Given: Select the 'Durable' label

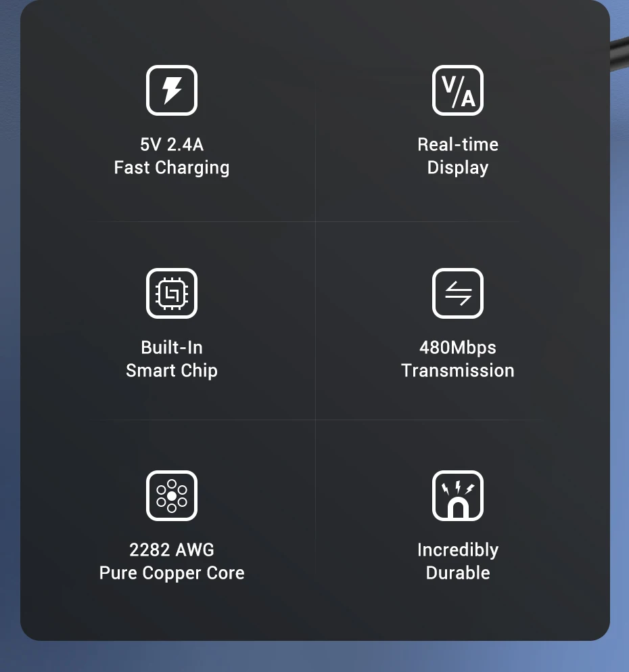Looking at the screenshot, I should pyautogui.click(x=458, y=573).
